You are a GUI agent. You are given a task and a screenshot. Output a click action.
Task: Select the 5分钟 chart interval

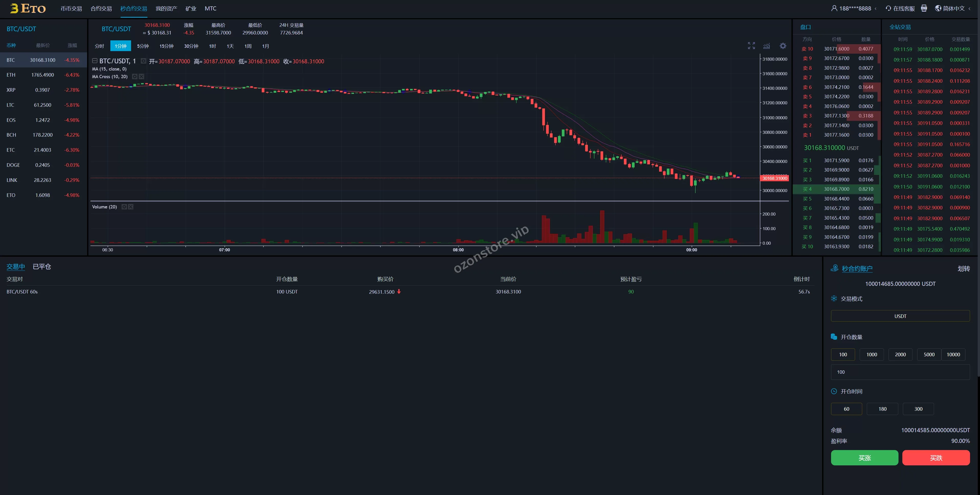(x=143, y=46)
